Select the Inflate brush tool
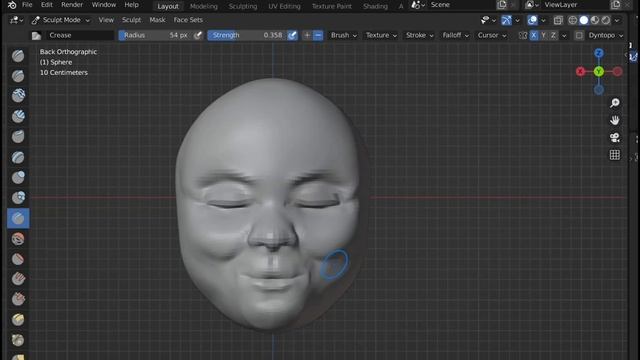This screenshot has width=640, height=360. pos(18,178)
